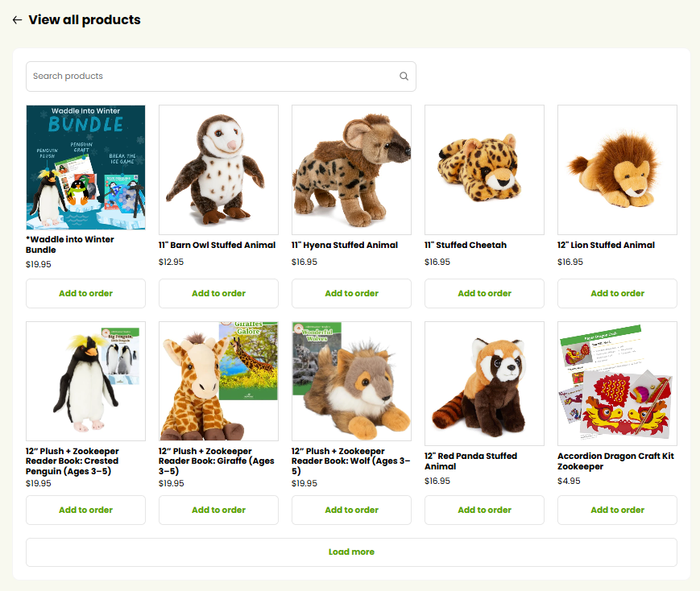
Task: Select the Accordion Dragon Craft Kit thumbnail
Action: click(617, 382)
